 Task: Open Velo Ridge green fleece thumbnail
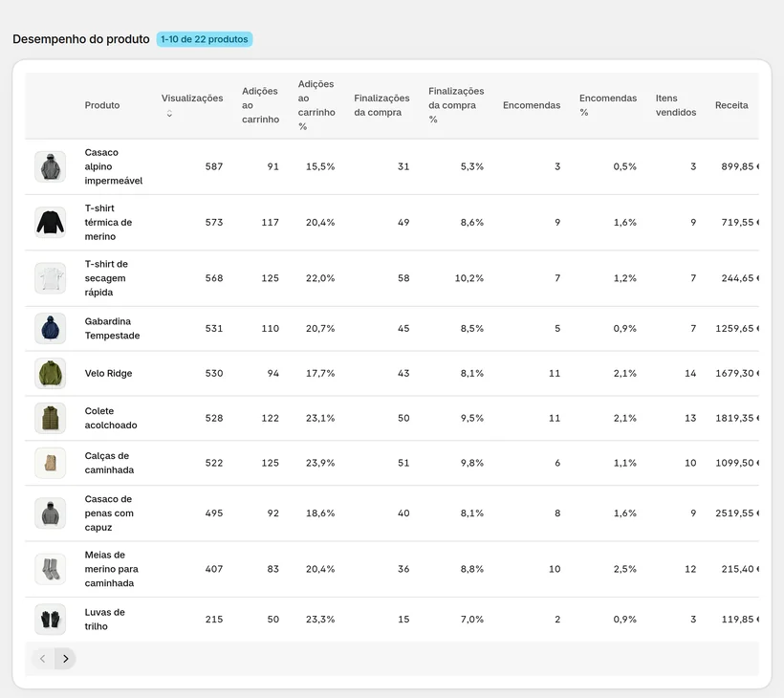click(50, 374)
